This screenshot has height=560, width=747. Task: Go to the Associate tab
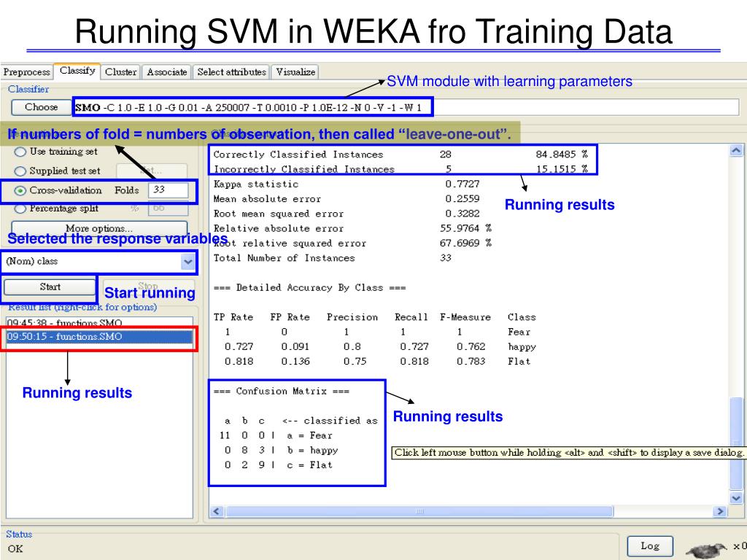(x=167, y=72)
